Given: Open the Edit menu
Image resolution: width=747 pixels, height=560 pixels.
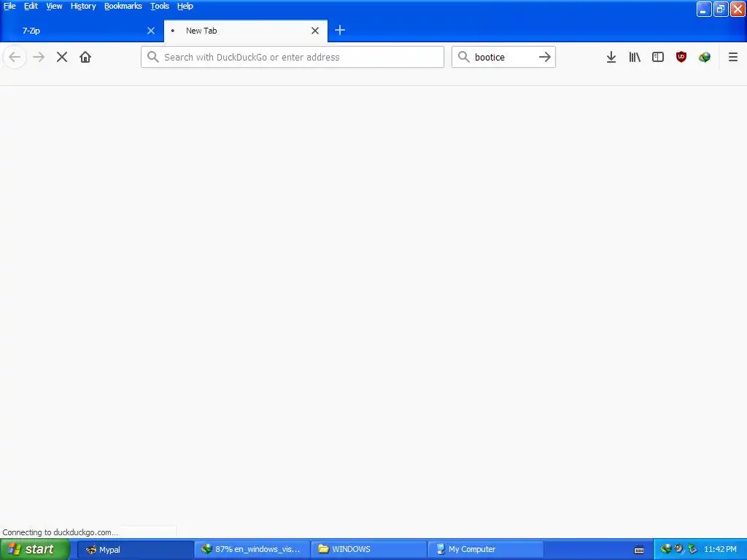Looking at the screenshot, I should coord(31,6).
